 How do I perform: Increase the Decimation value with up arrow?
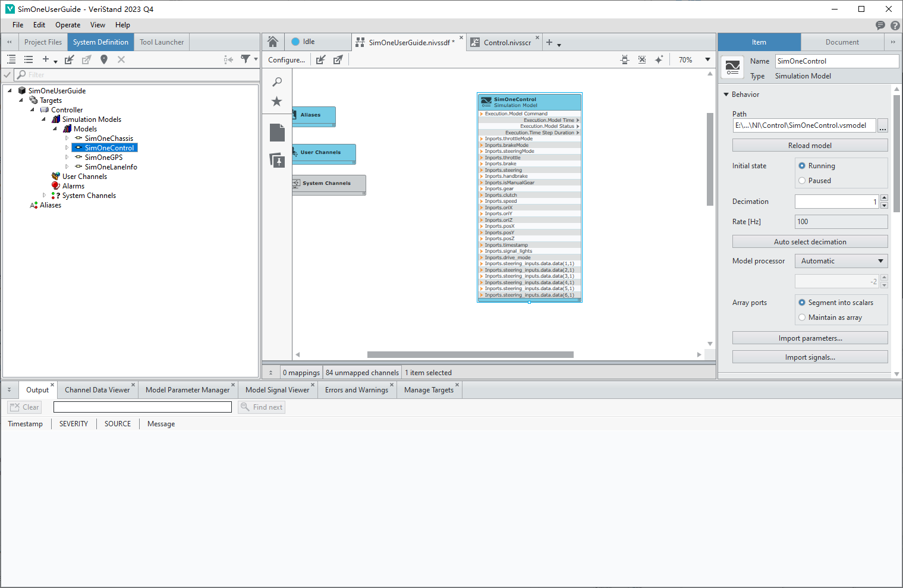pos(885,198)
